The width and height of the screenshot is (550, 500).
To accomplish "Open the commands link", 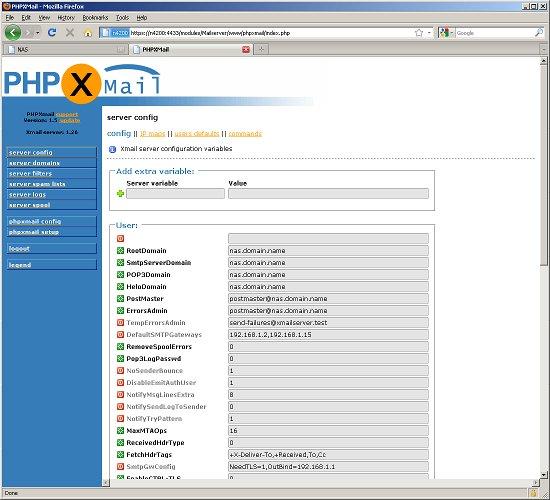I will click(x=245, y=134).
